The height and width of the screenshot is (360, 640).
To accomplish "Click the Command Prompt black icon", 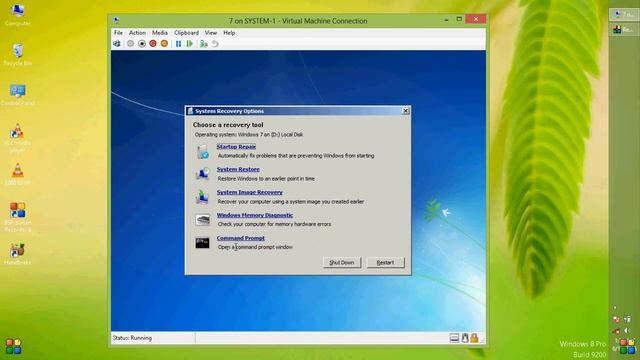I will 202,243.
